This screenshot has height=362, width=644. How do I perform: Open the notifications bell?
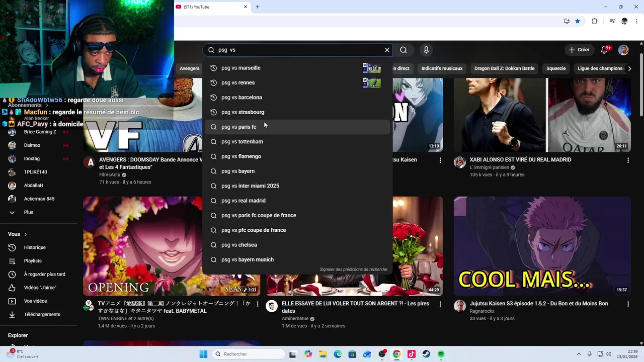click(605, 50)
